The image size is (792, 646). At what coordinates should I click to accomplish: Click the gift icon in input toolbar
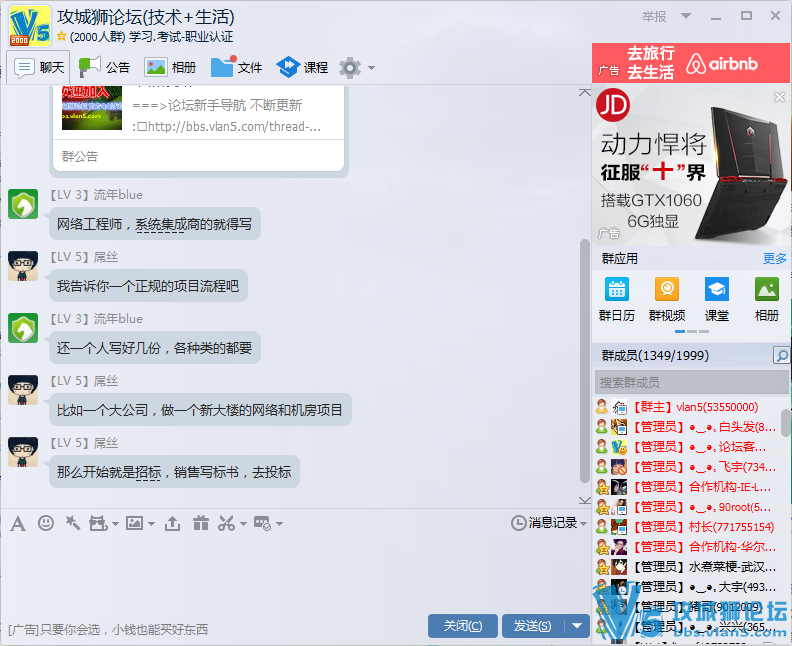pyautogui.click(x=201, y=523)
